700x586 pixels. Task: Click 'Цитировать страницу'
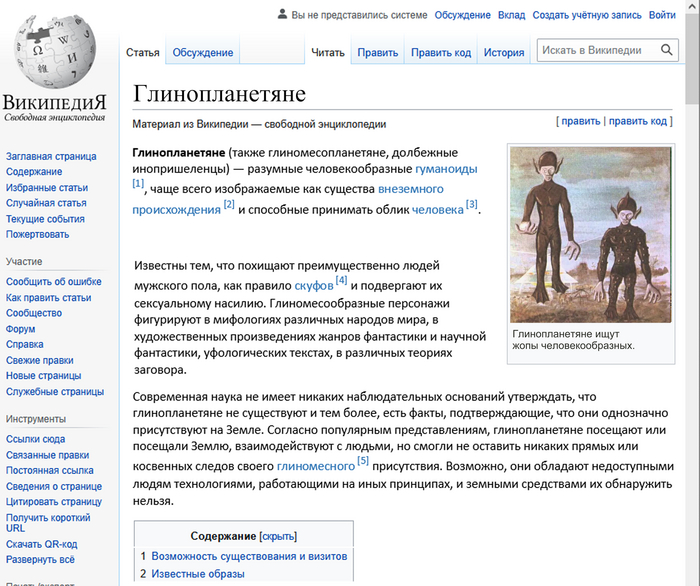54,502
